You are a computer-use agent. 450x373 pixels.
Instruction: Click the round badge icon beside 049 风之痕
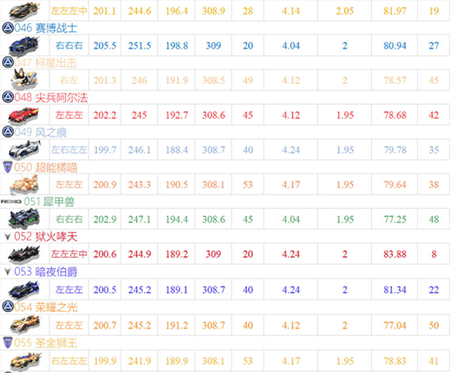pos(8,132)
